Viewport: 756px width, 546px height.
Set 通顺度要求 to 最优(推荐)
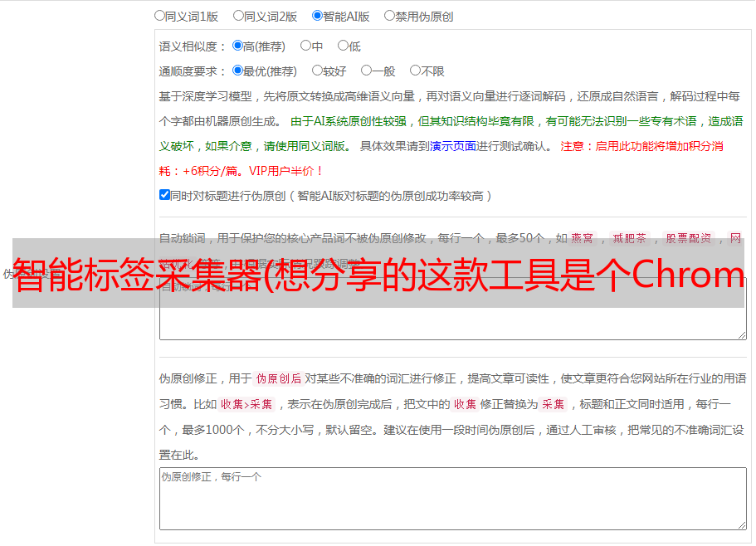click(237, 71)
